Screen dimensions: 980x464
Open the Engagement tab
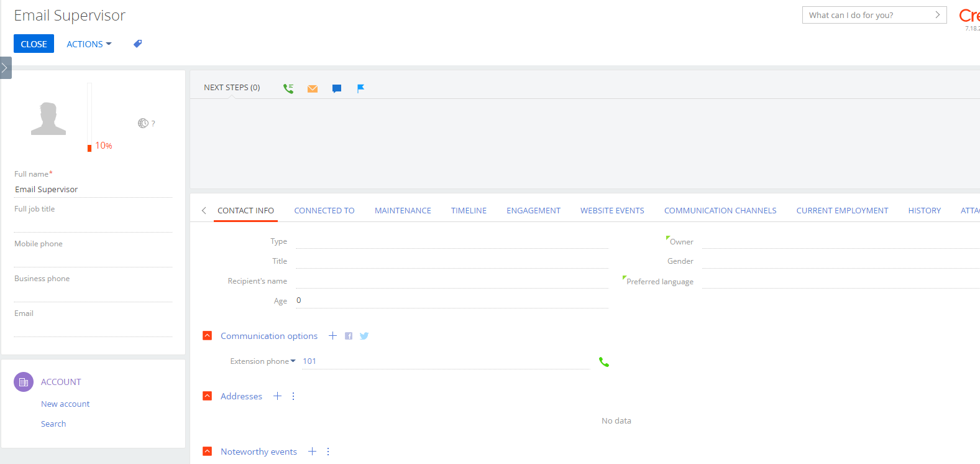point(533,211)
